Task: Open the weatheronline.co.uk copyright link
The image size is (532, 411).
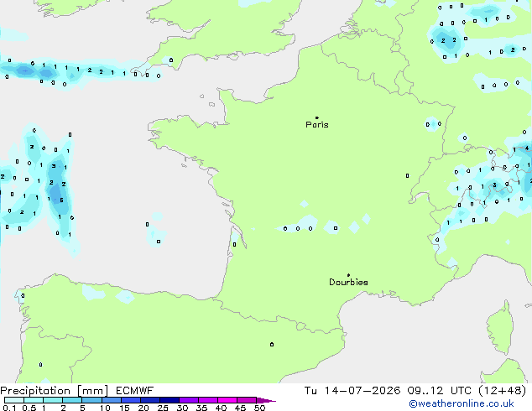Action: (x=462, y=403)
